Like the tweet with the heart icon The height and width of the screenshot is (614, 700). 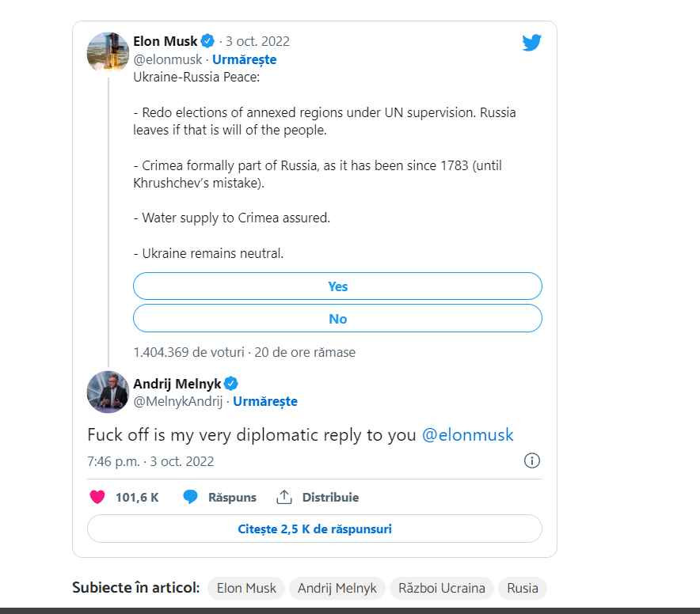(97, 498)
